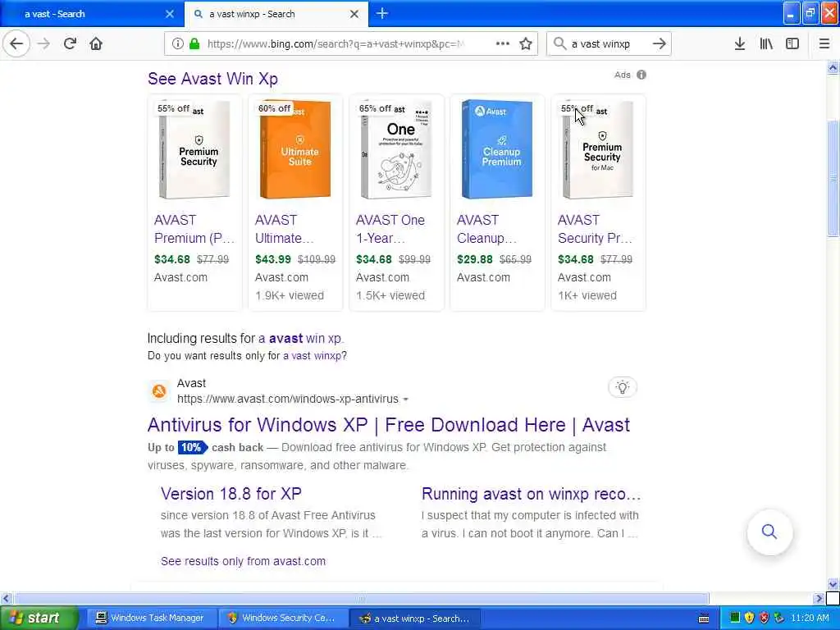Open AVAST Ultimate Suite product image
The height and width of the screenshot is (630, 840).
click(295, 150)
